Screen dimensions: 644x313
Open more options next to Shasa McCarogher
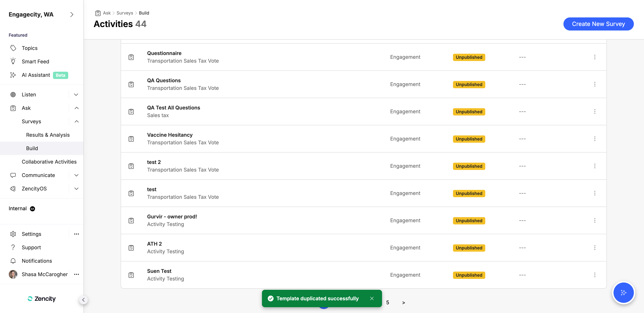(77, 274)
